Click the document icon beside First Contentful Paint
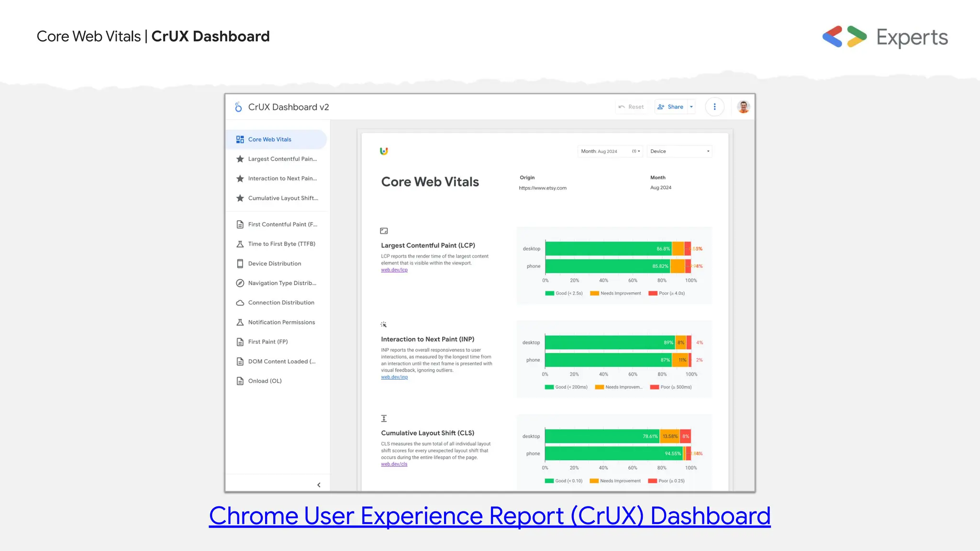This screenshot has width=980, height=551. pyautogui.click(x=240, y=224)
